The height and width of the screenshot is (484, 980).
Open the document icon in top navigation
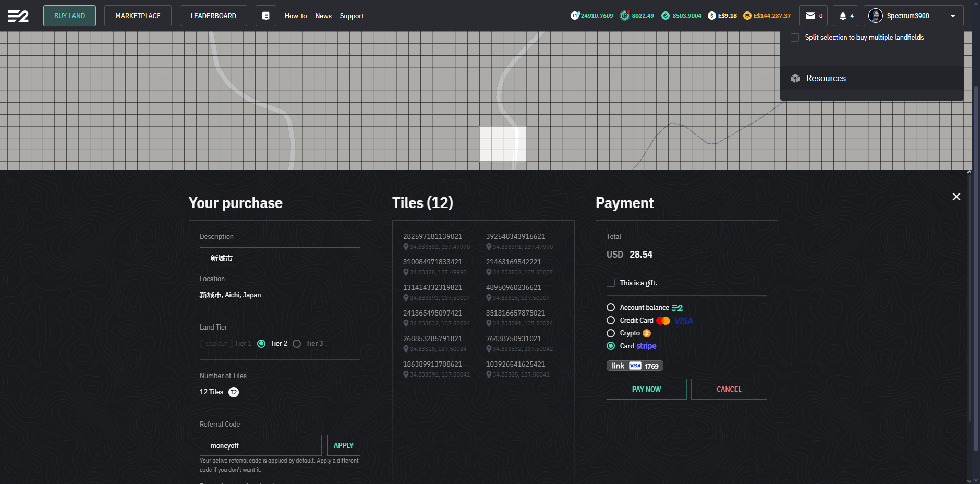[265, 16]
